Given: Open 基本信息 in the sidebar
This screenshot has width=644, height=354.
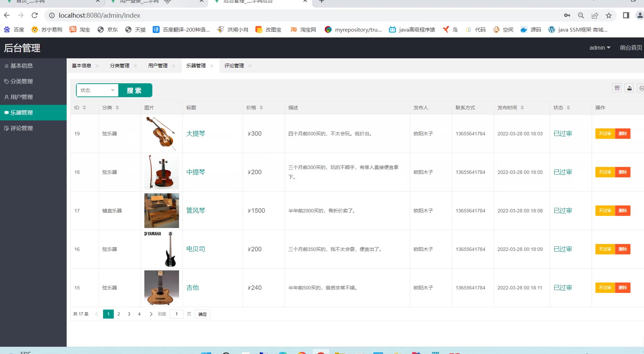Looking at the screenshot, I should click(x=33, y=66).
